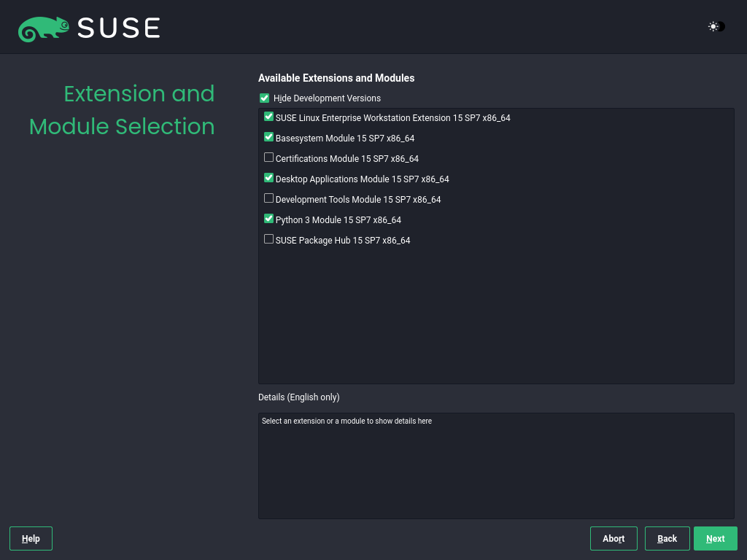
Task: Uncheck Desktop Applications Module
Action: point(268,178)
